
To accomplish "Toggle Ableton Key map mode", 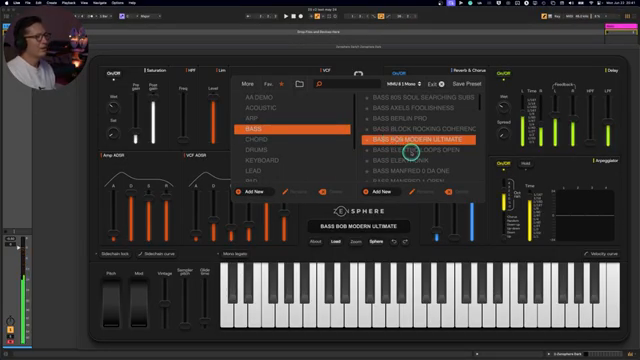I will coord(557,16).
